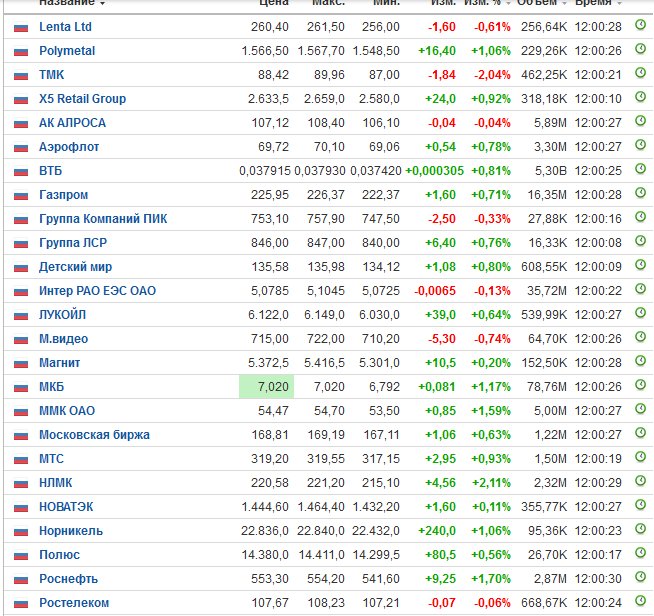Screen dimensions: 654x616
Task: Click the ВТБ change value +0,000305
Action: [x=435, y=171]
